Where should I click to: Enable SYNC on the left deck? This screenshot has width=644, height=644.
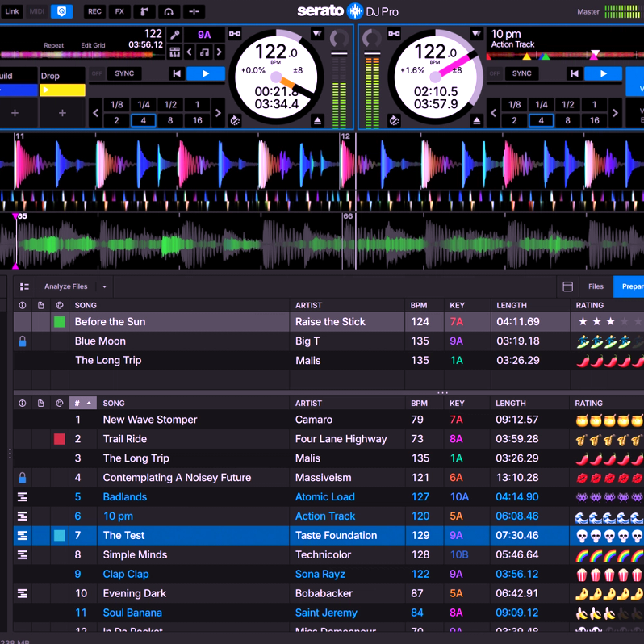(124, 73)
